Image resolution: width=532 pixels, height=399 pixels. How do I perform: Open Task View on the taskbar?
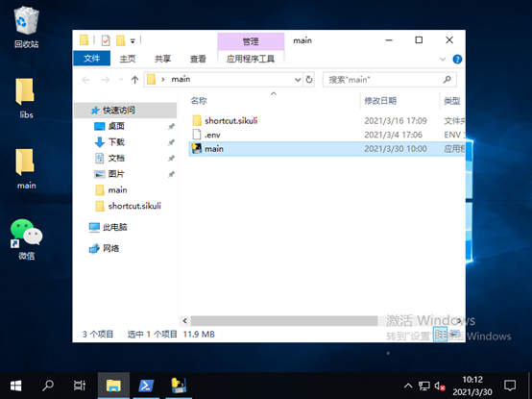(x=80, y=386)
